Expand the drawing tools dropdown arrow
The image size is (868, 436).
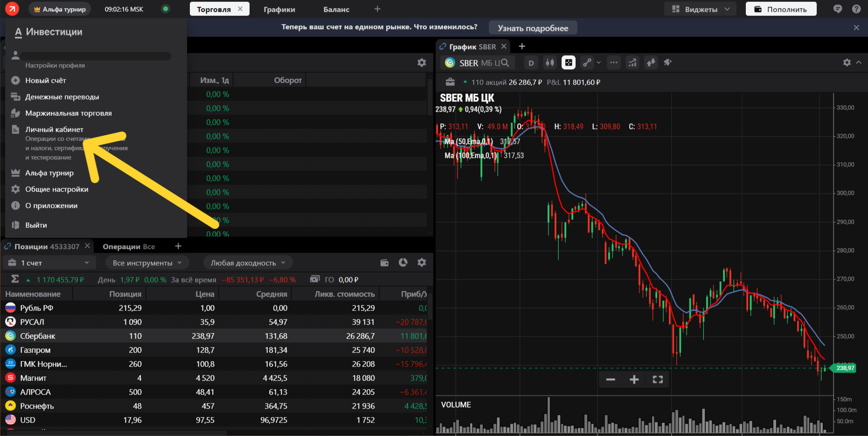(598, 63)
